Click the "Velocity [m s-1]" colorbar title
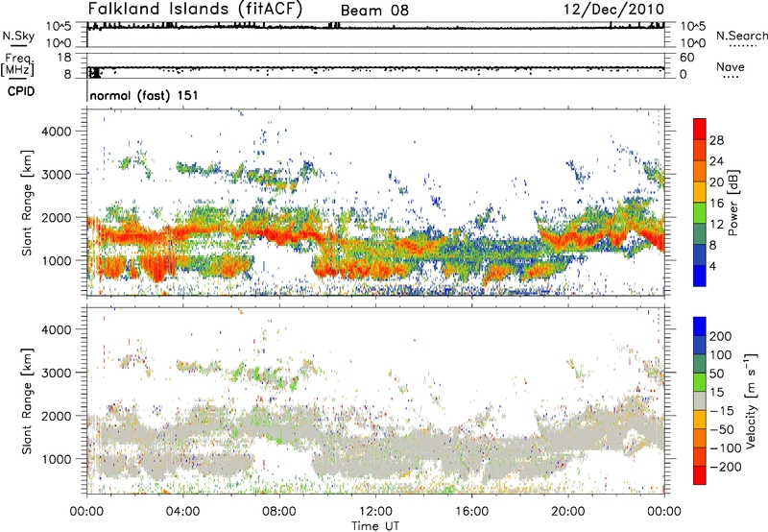The height and width of the screenshot is (532, 768). pyautogui.click(x=751, y=400)
